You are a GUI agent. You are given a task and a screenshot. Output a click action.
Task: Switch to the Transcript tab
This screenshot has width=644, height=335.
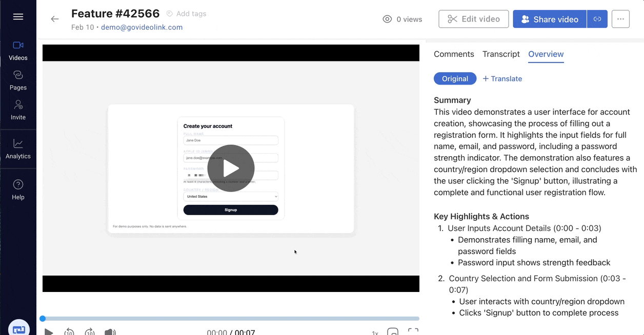coord(501,54)
